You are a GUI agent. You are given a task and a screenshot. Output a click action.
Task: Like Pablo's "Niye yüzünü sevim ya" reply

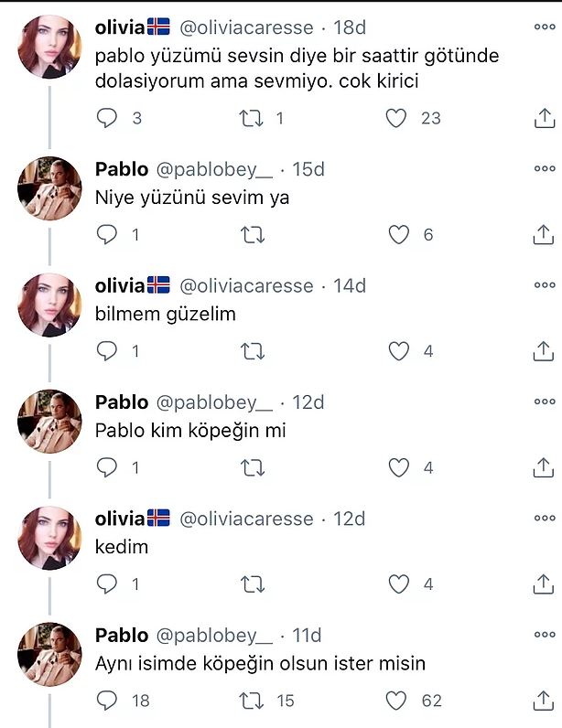point(399,235)
